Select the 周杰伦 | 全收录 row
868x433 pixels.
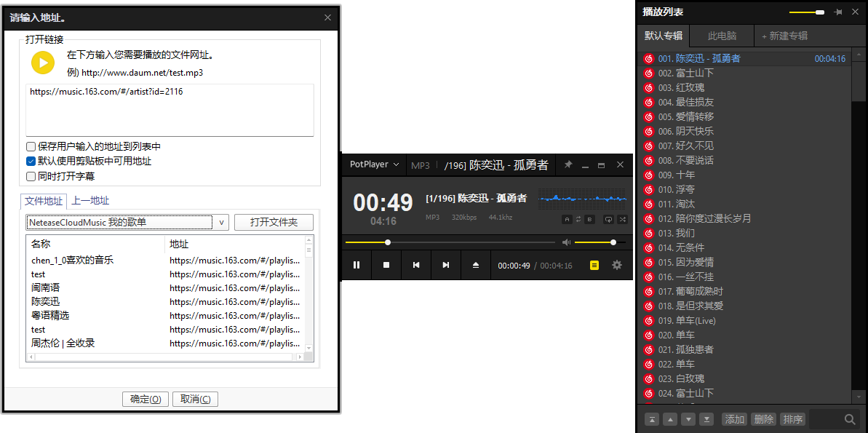coord(166,343)
